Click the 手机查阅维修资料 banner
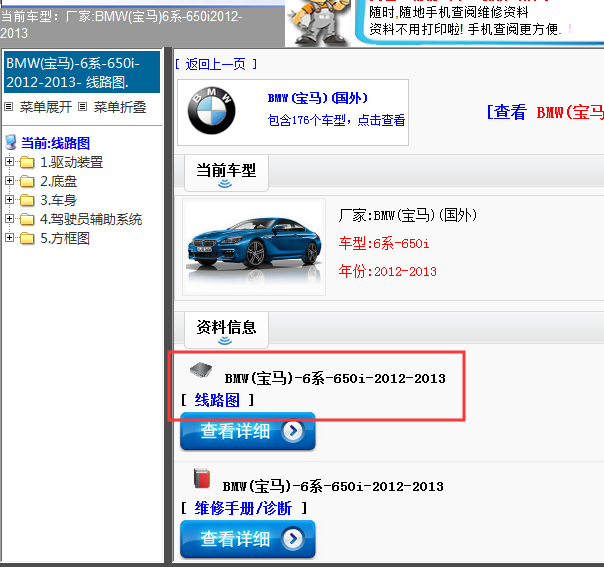 (479, 22)
